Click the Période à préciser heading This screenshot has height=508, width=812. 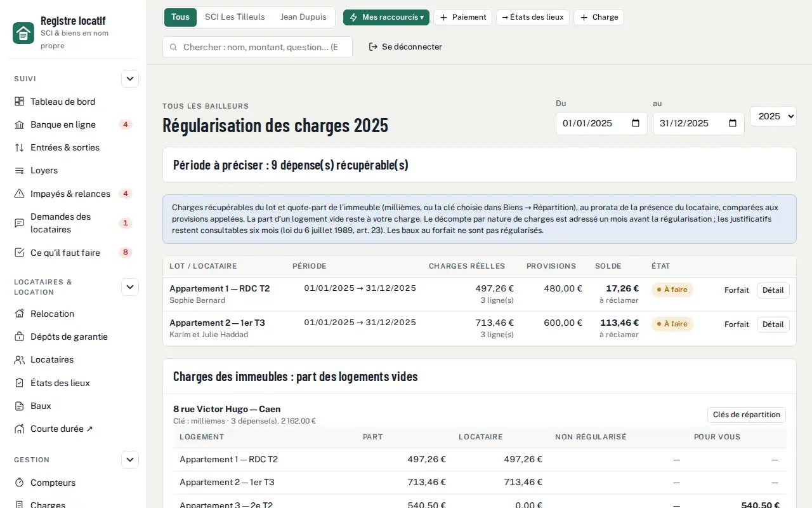coord(291,165)
